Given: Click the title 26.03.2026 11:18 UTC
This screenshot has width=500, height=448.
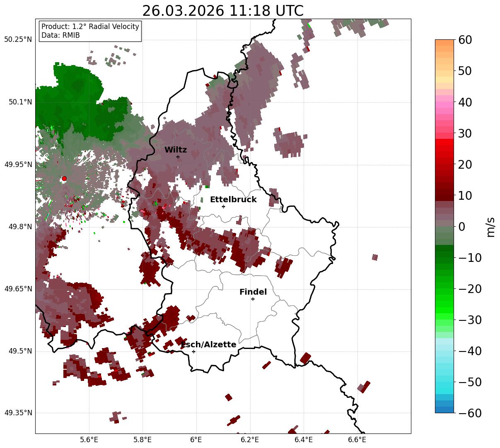Looking at the screenshot, I should [x=223, y=11].
